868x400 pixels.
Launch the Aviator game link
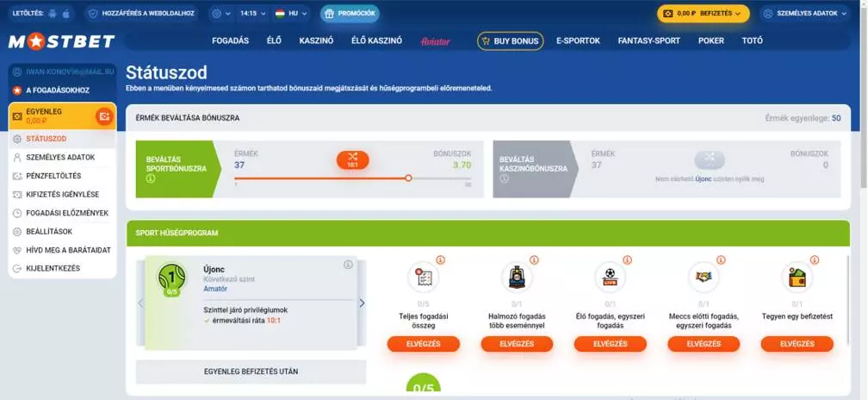point(436,41)
